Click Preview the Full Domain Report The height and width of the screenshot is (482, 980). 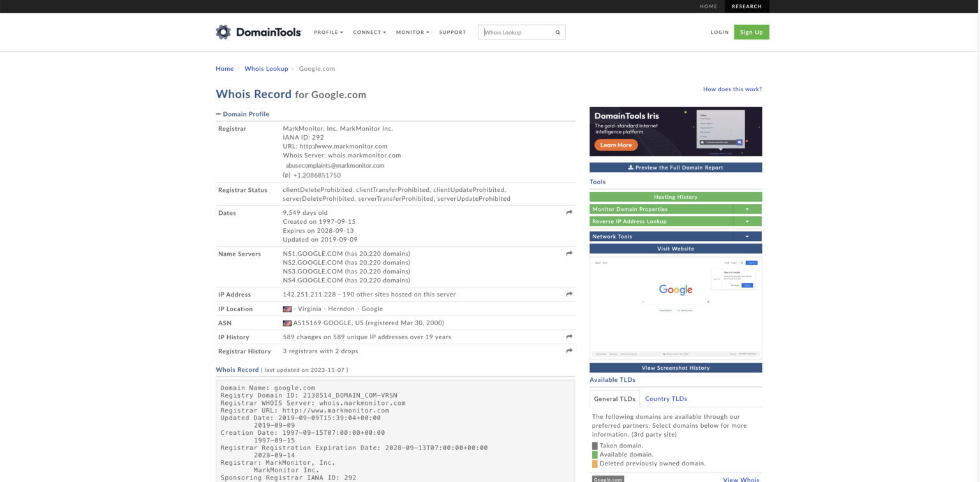click(x=676, y=168)
